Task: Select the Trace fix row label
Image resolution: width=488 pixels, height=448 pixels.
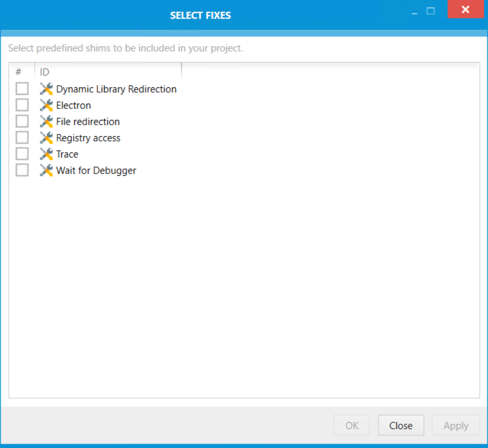Action: pyautogui.click(x=67, y=154)
